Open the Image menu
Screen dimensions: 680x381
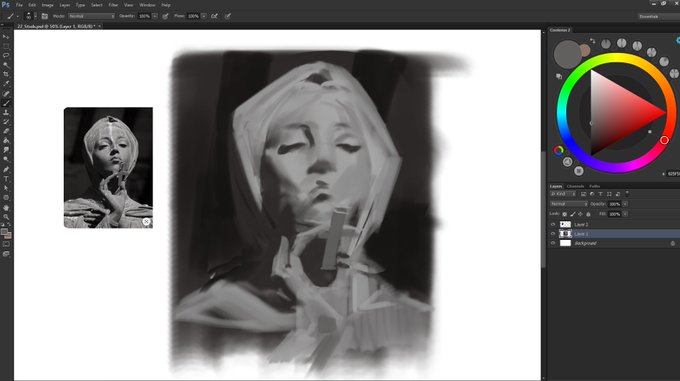pyautogui.click(x=47, y=5)
